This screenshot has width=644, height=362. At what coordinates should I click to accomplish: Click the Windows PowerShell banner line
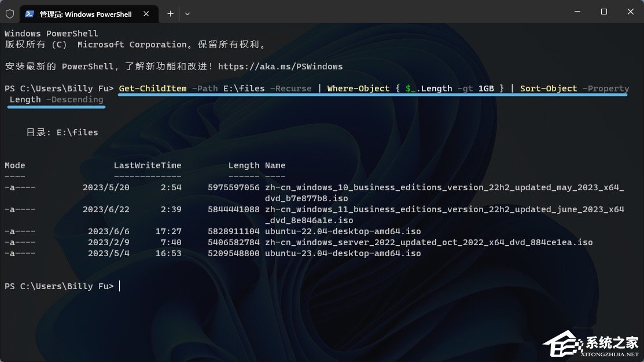51,34
